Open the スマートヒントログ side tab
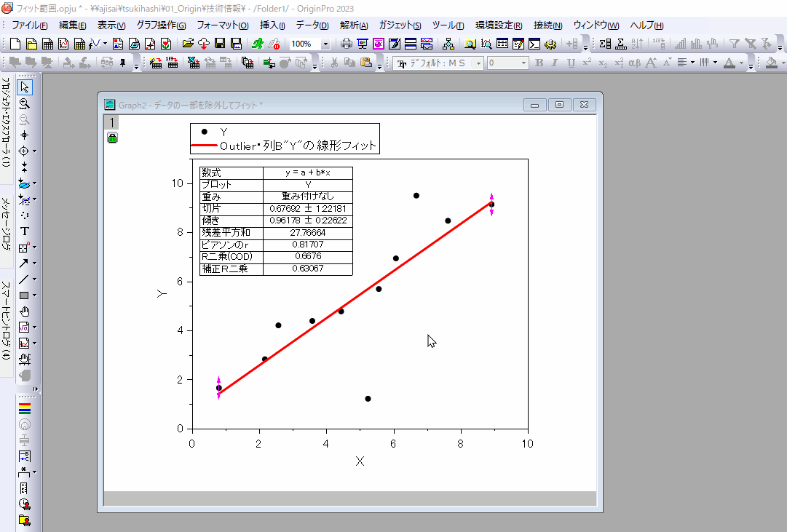Screen dimensions: 787x532 pyautogui.click(x=6, y=327)
